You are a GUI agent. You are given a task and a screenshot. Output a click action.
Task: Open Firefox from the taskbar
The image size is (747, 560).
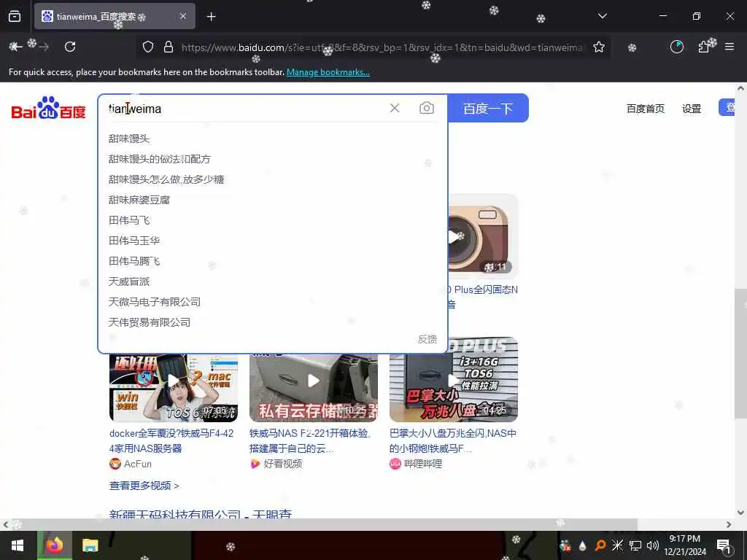pos(54,545)
